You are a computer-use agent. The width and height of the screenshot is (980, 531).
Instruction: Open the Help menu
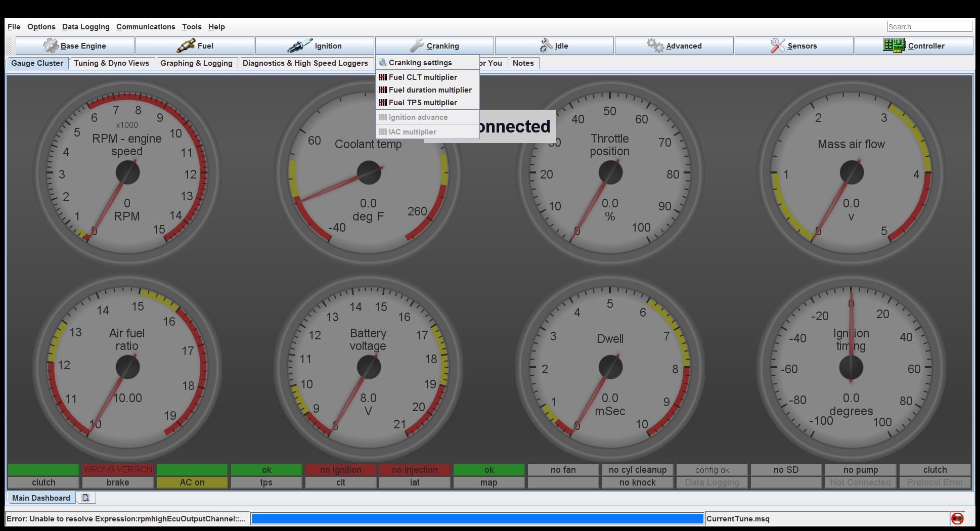[216, 27]
